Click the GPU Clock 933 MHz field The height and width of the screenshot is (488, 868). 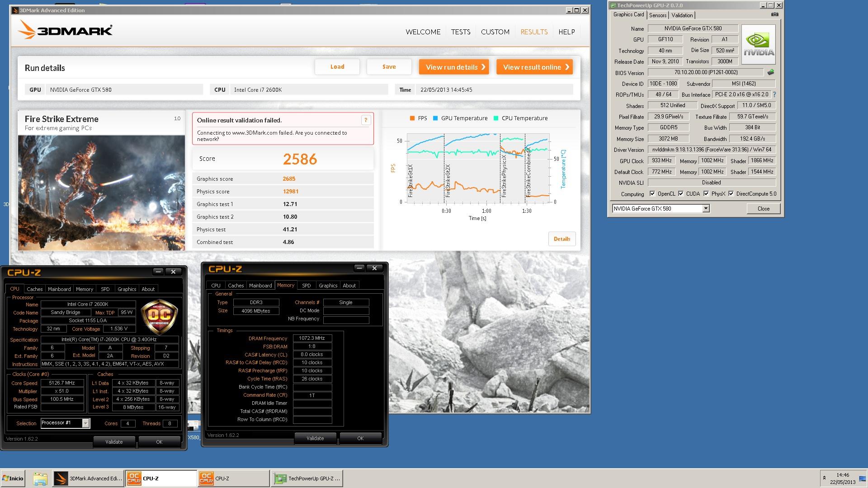click(x=662, y=160)
